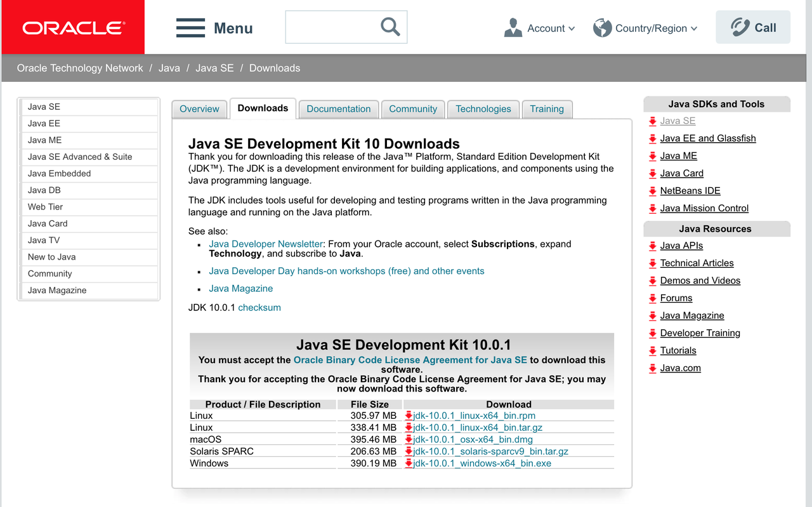Download jdk-10.0.1_osx-x64_bin.dmg file link
The height and width of the screenshot is (507, 812).
coord(473,439)
